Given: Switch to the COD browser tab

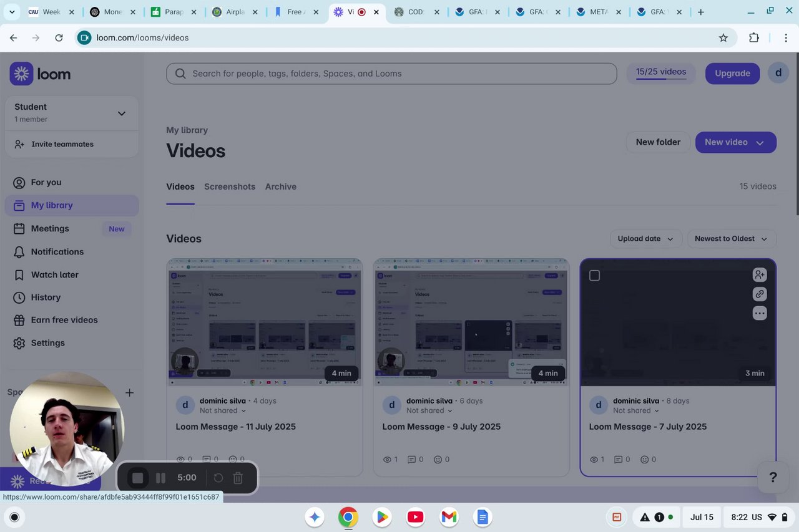Looking at the screenshot, I should coord(416,12).
